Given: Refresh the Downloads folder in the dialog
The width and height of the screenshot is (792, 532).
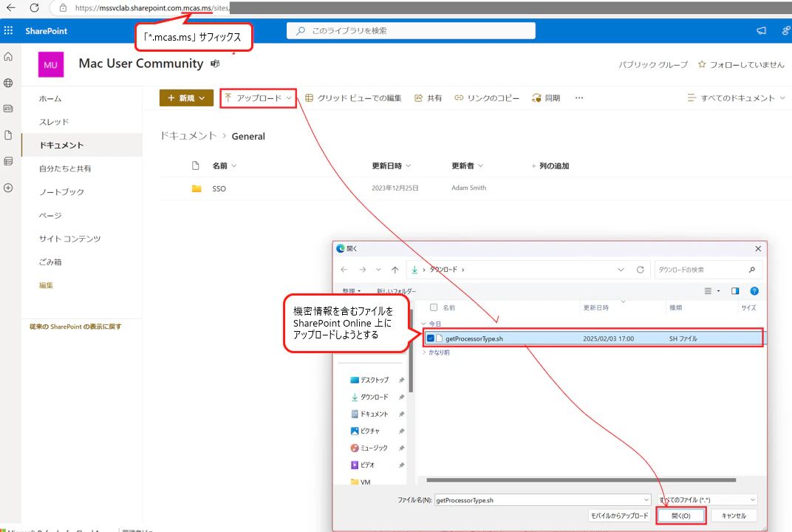Looking at the screenshot, I should (640, 270).
